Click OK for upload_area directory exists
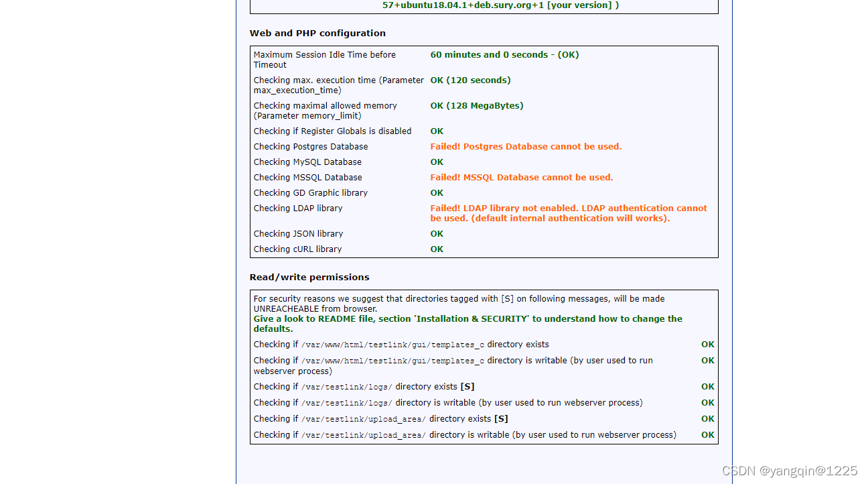The image size is (868, 484). [x=708, y=419]
